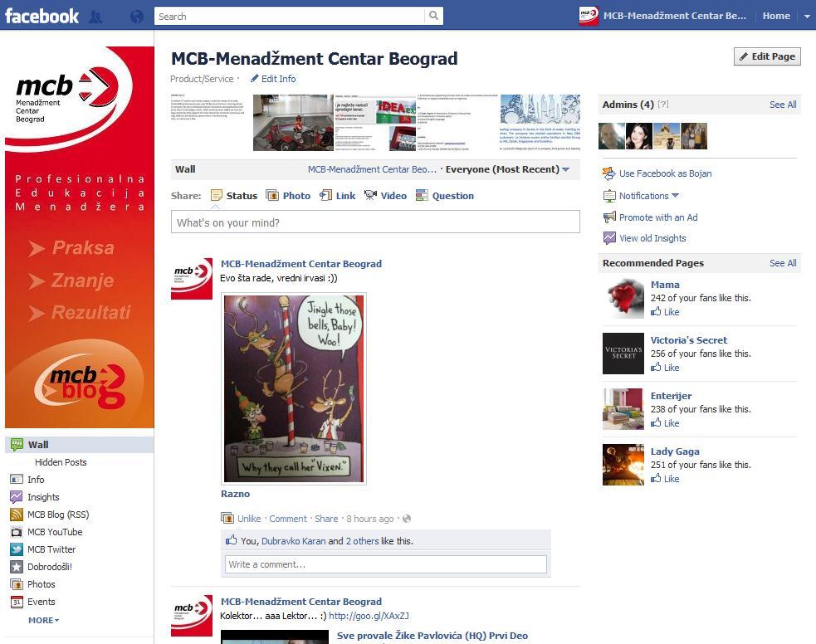Click Promote with an Ad

tap(658, 217)
